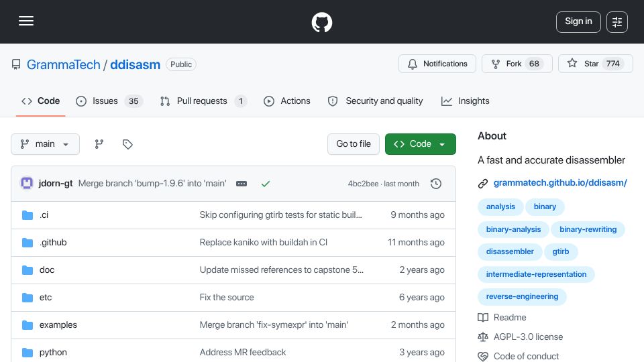Click the Sign in button
The image size is (644, 362).
[x=578, y=21]
